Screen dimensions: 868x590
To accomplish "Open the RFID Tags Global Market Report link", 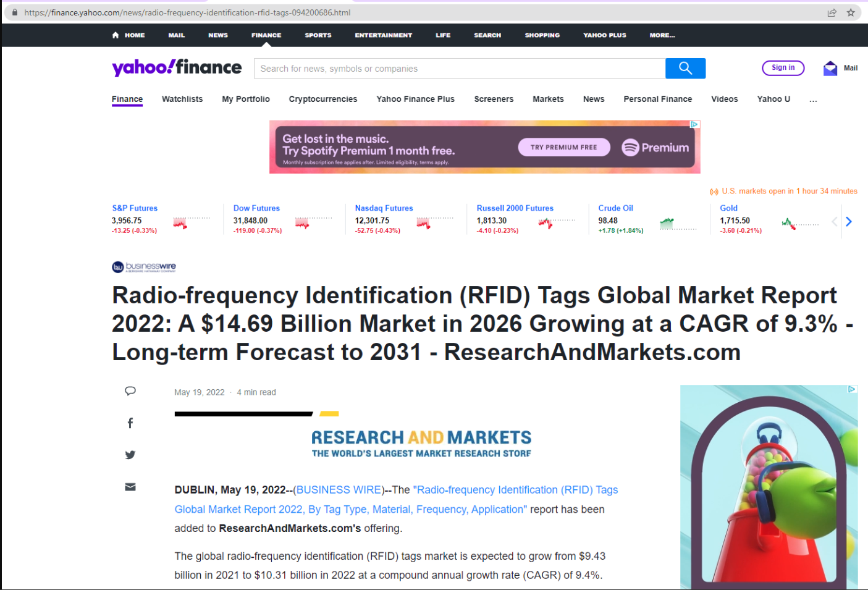I will [x=396, y=500].
